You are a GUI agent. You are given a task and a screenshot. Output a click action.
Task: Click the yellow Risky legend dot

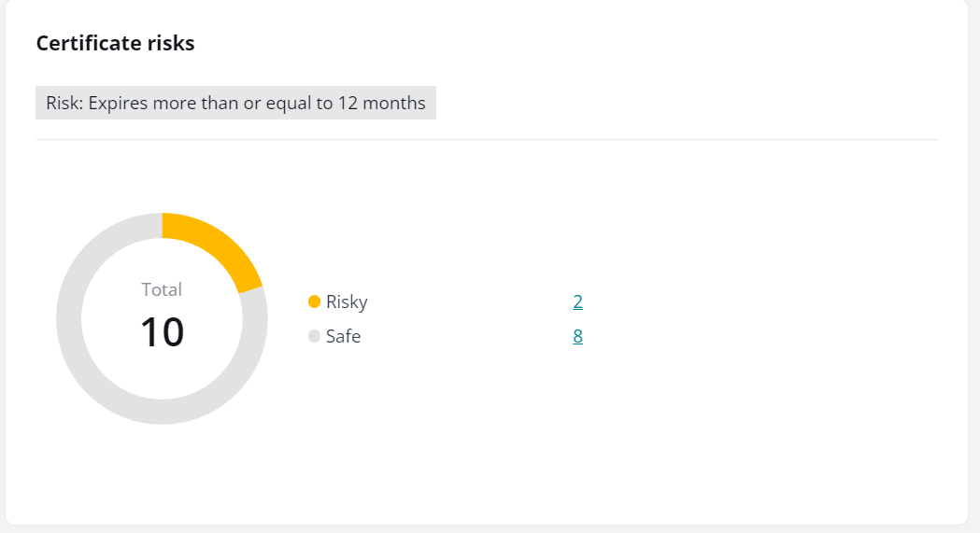(x=314, y=302)
